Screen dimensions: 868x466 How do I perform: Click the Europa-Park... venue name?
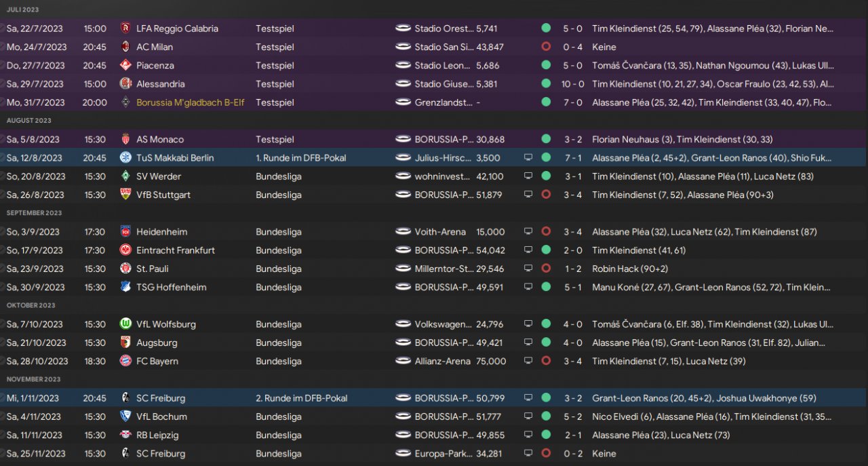pyautogui.click(x=444, y=453)
